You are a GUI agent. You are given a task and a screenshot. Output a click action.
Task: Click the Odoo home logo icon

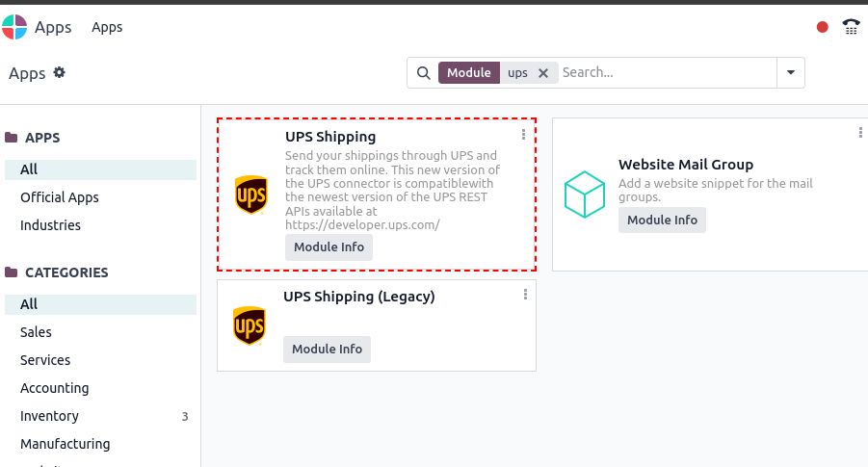click(13, 27)
